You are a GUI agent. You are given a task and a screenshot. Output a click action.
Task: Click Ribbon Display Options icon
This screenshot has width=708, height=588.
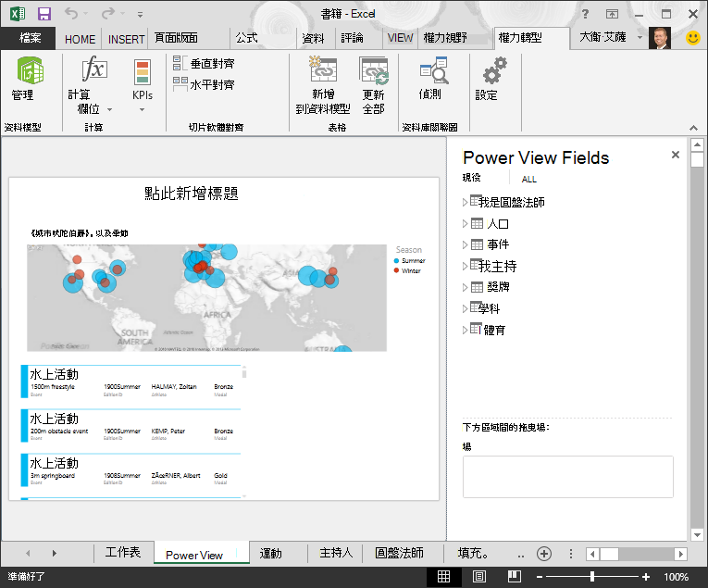point(612,14)
